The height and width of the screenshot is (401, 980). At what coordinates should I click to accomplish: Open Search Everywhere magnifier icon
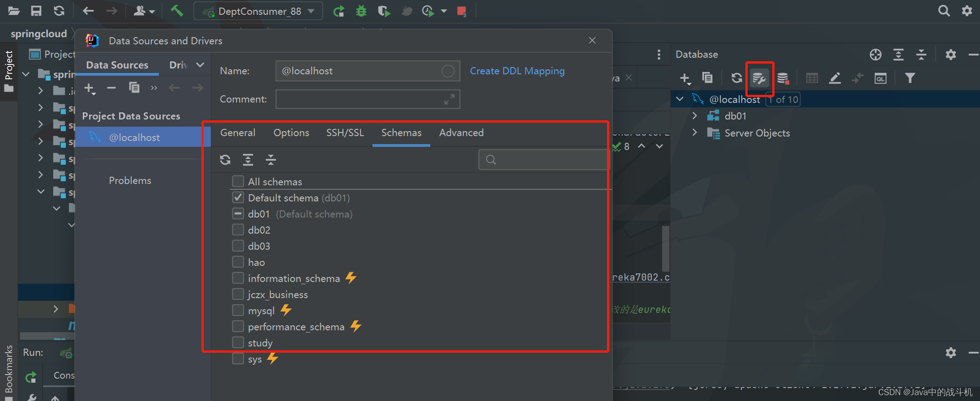(x=944, y=11)
